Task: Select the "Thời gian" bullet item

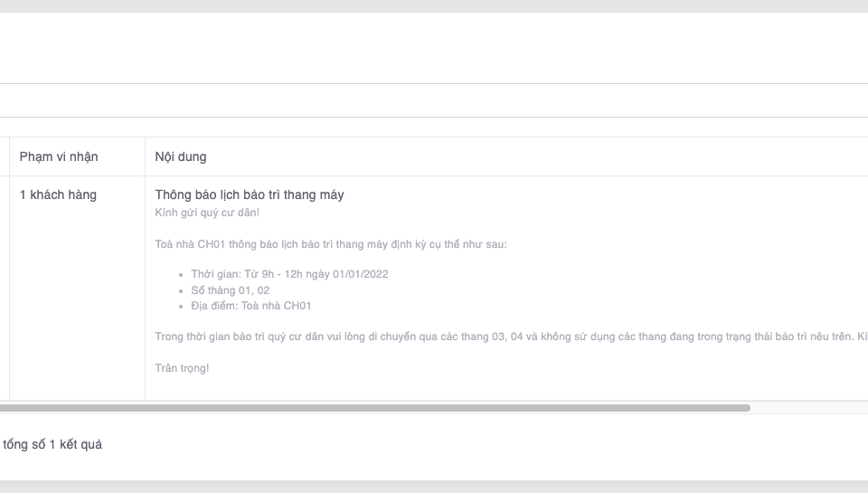Action: [x=289, y=274]
